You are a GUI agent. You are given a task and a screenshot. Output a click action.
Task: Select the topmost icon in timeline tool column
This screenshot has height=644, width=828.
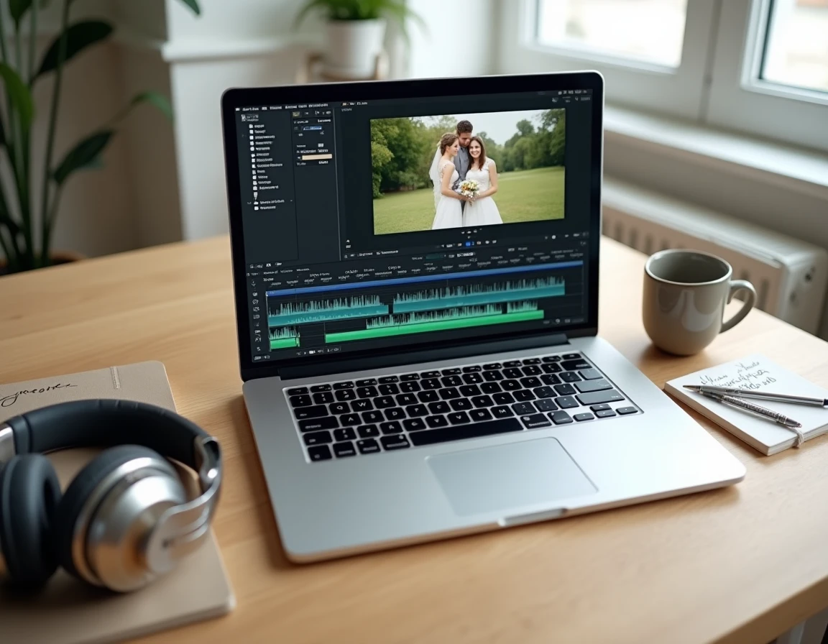pyautogui.click(x=254, y=283)
